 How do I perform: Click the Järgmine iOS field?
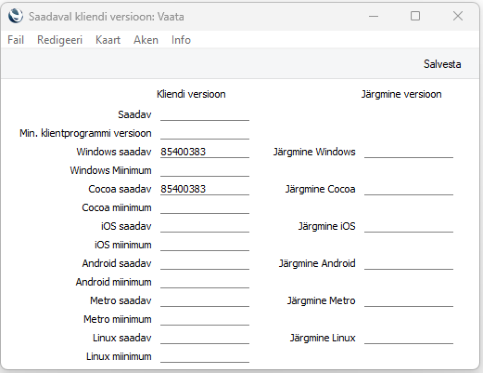tap(409, 226)
